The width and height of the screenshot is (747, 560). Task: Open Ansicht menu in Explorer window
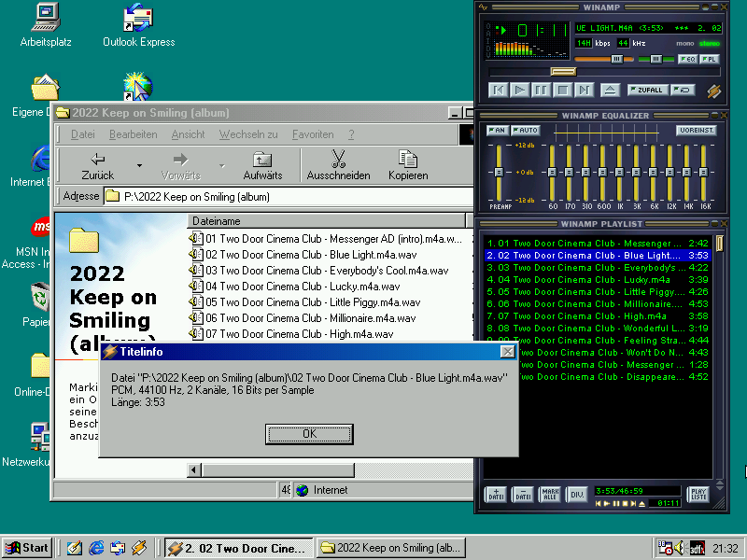pos(188,134)
